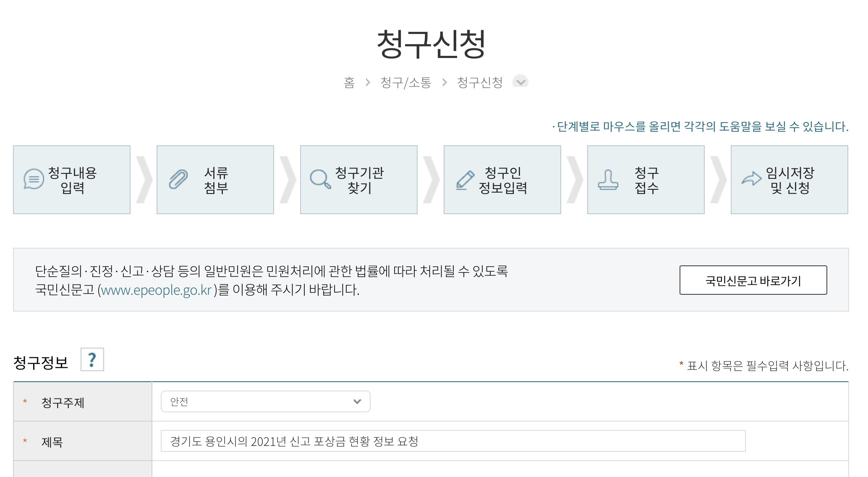This screenshot has width=868, height=477.
Task: Select the 임시저장 및 신청 step label
Action: (x=790, y=180)
